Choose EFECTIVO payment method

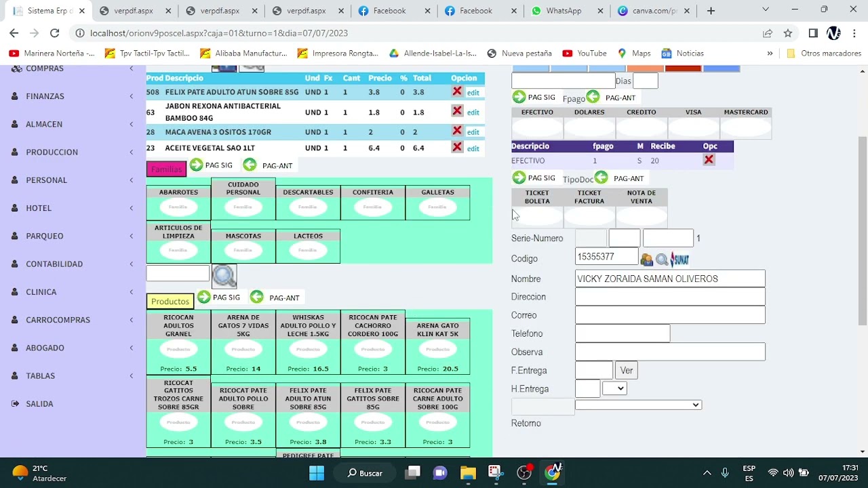(537, 123)
